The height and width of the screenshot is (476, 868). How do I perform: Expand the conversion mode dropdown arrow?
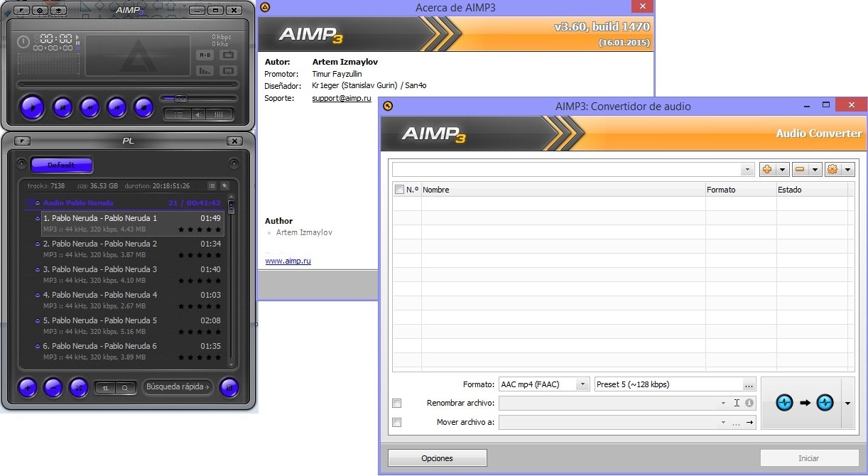click(847, 404)
